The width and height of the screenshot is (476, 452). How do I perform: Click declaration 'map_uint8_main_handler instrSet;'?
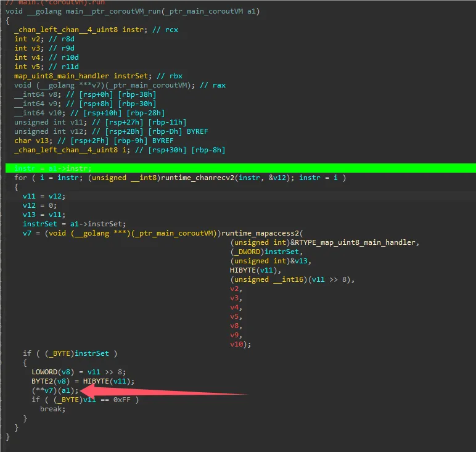point(83,76)
